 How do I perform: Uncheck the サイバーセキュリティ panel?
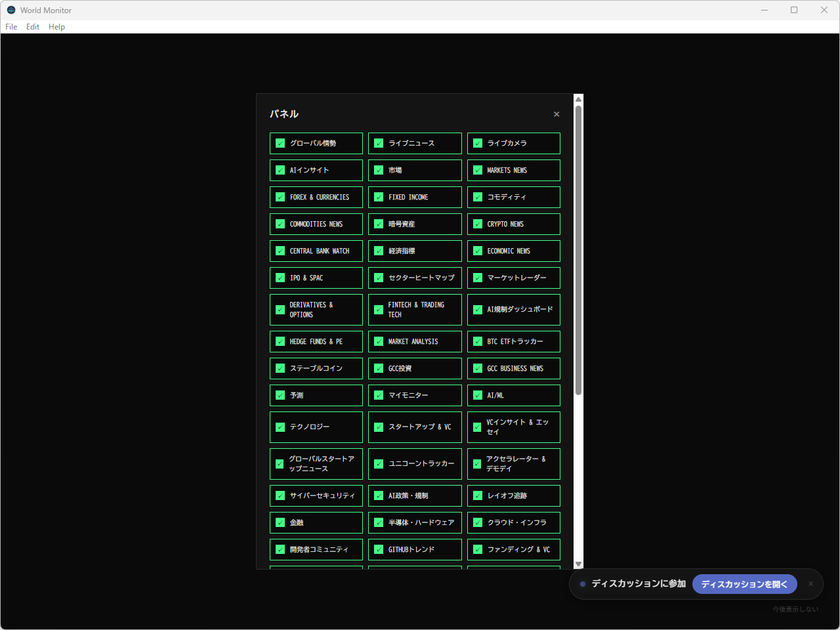click(x=280, y=495)
